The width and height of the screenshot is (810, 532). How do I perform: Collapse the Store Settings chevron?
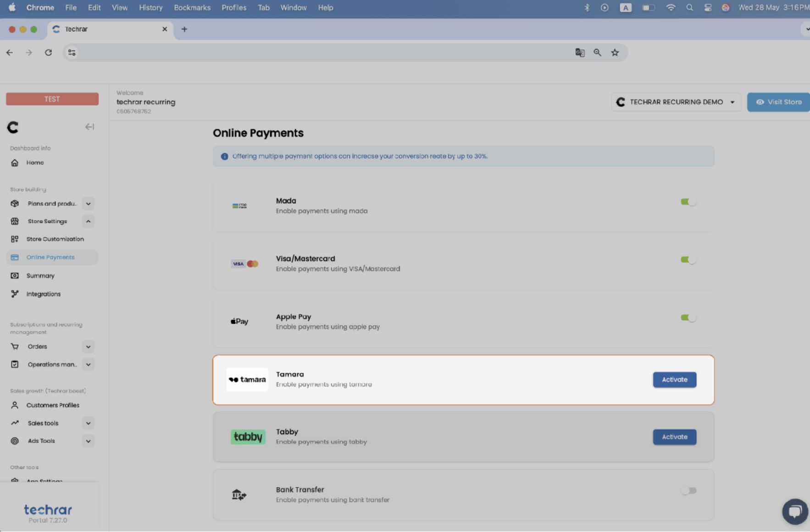(x=89, y=222)
